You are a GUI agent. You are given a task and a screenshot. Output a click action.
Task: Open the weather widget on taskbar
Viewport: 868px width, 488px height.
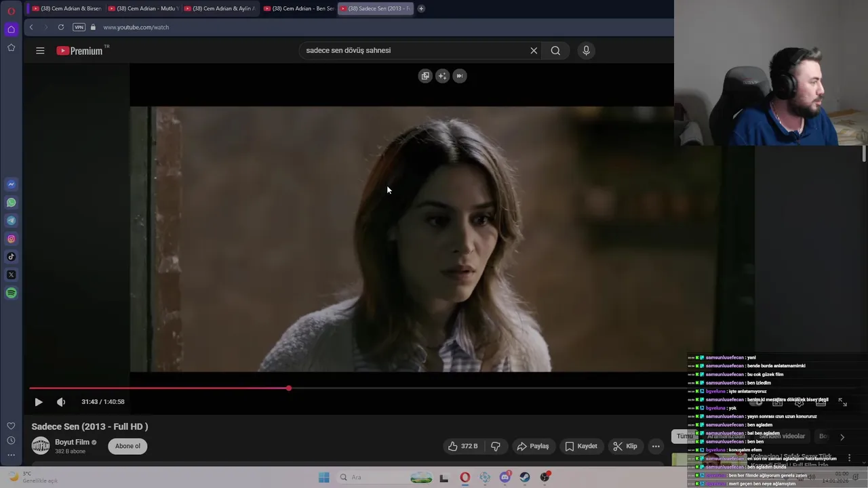click(33, 477)
